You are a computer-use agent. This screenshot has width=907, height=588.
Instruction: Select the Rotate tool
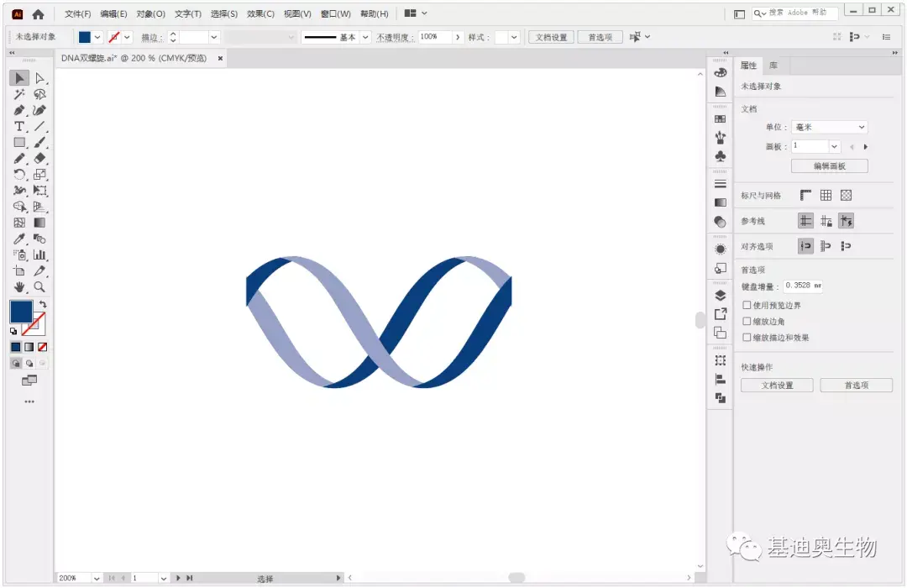[19, 174]
